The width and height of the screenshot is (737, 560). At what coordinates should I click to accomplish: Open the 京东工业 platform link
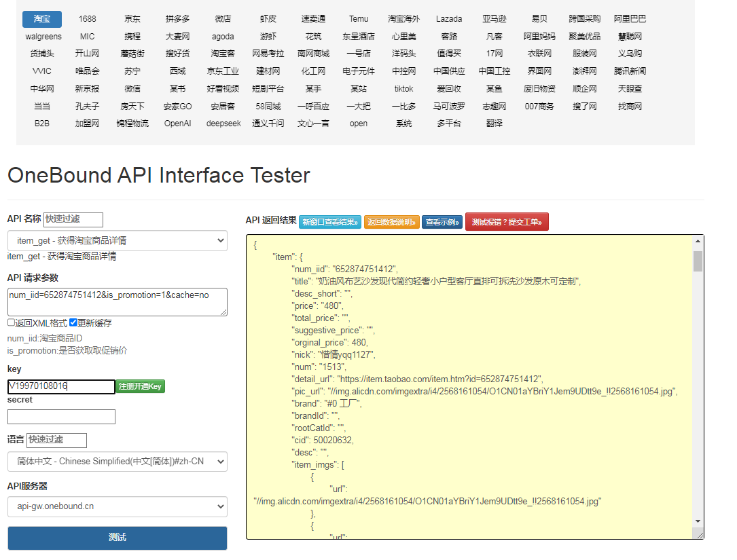tap(223, 71)
